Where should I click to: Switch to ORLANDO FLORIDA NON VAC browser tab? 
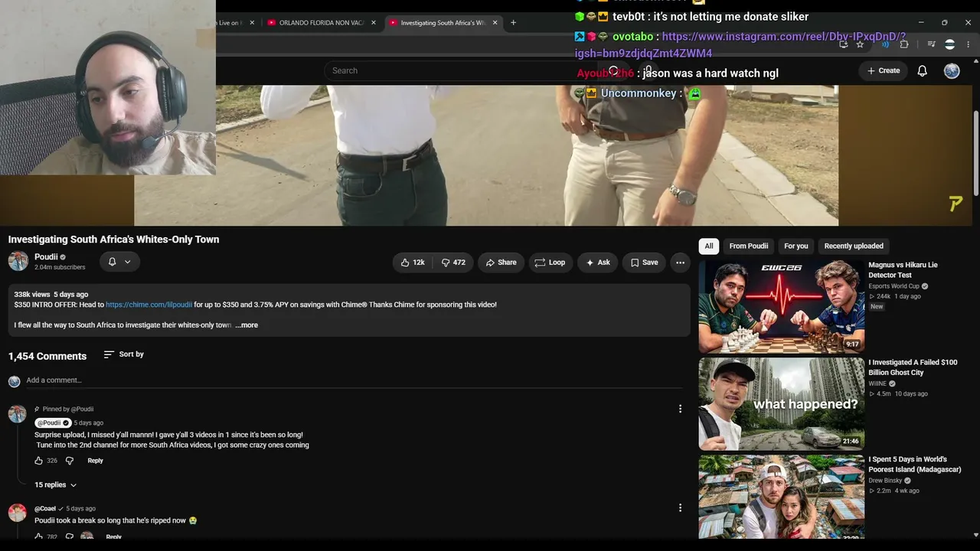pyautogui.click(x=322, y=23)
